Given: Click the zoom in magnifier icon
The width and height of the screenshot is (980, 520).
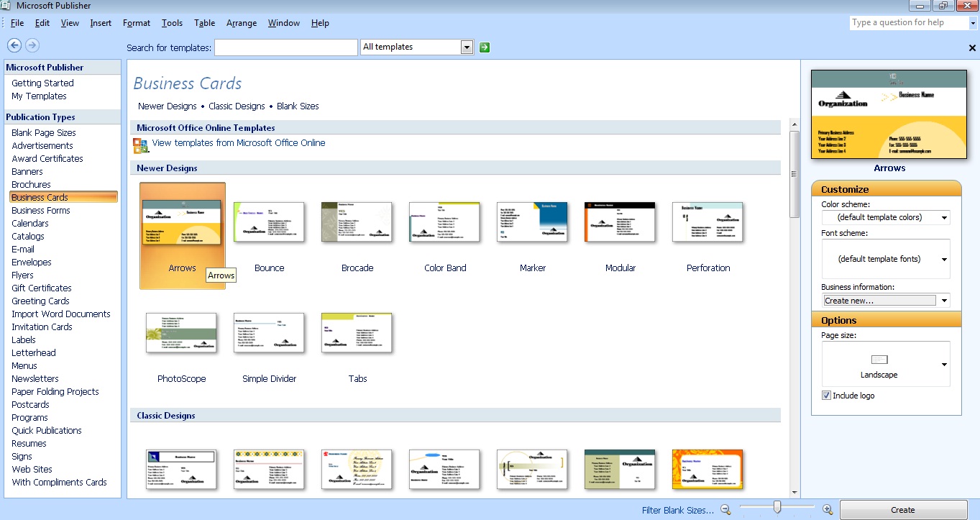Looking at the screenshot, I should [828, 509].
